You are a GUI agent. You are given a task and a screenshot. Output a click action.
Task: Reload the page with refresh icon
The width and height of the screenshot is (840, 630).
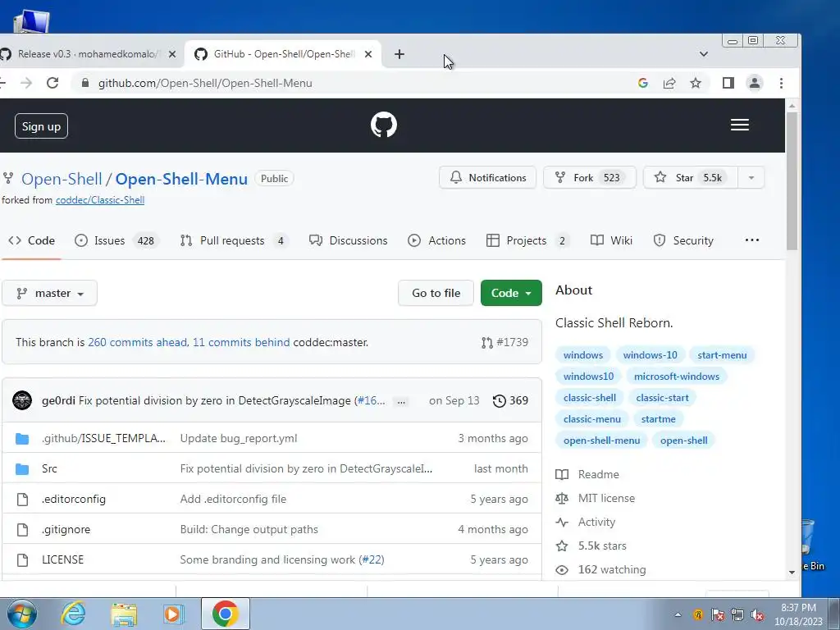52,83
